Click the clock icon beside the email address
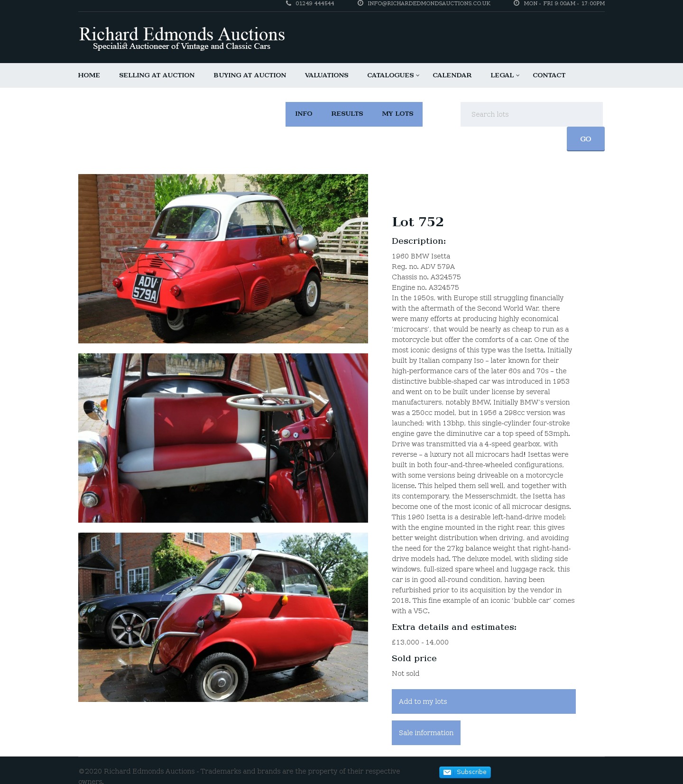Screen dimensions: 683x784 pos(360,3)
